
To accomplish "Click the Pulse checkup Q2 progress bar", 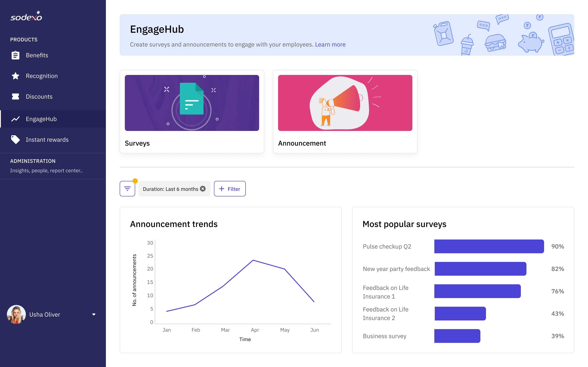I will 489,246.
